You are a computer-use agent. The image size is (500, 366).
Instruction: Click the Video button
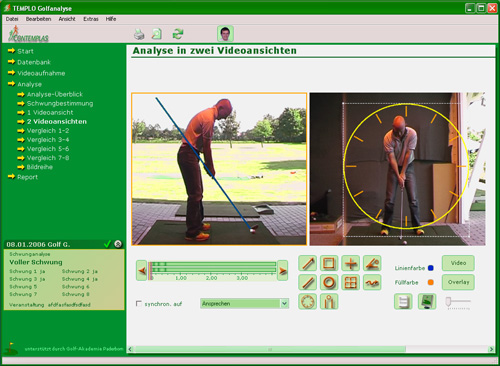[x=458, y=263]
